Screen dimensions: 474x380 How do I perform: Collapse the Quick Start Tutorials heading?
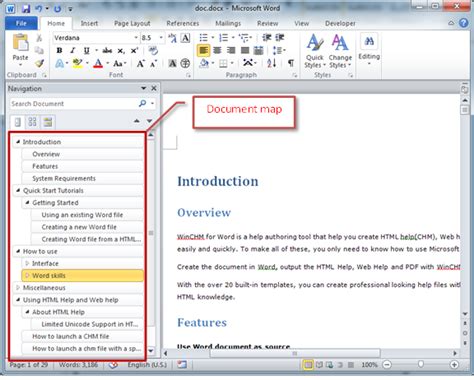(x=18, y=190)
